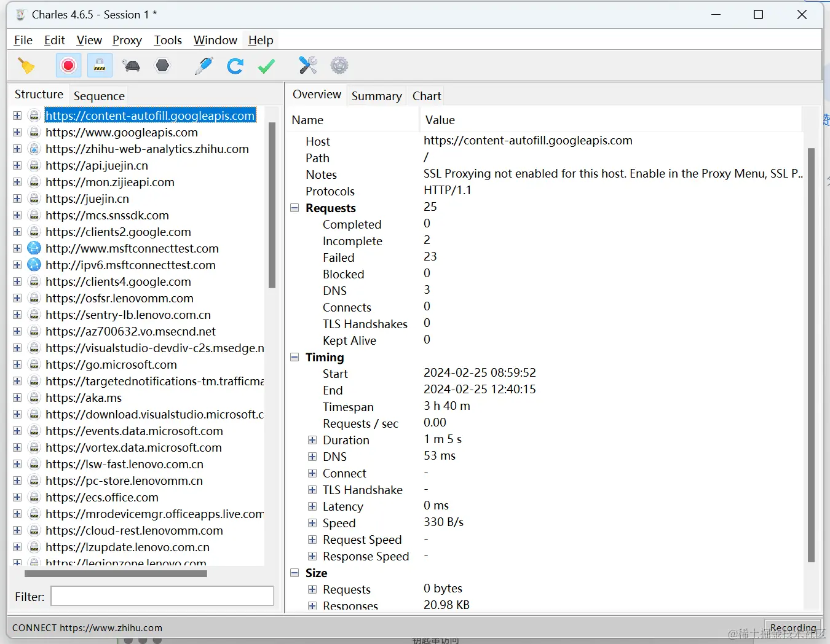Screen dimensions: 830x644
Task: Collapse the Size section in Overview
Action: pyautogui.click(x=294, y=573)
